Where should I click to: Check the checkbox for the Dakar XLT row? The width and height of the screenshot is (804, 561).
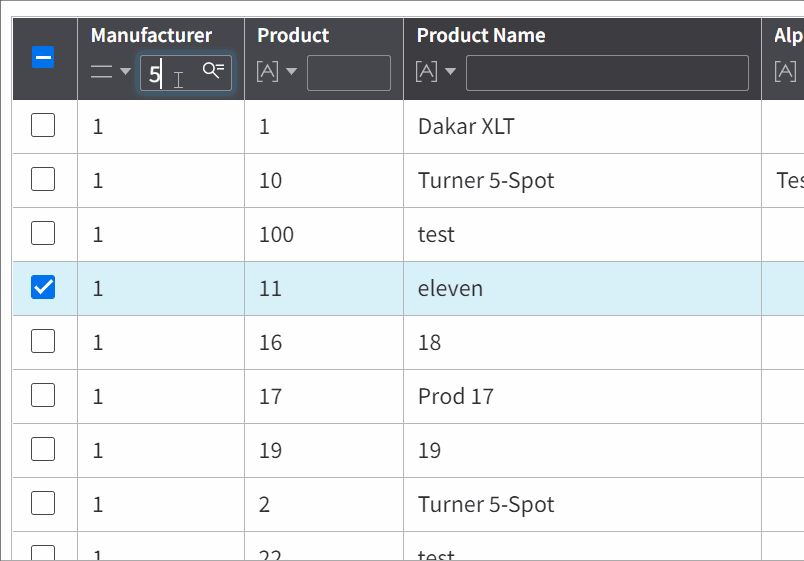click(43, 125)
